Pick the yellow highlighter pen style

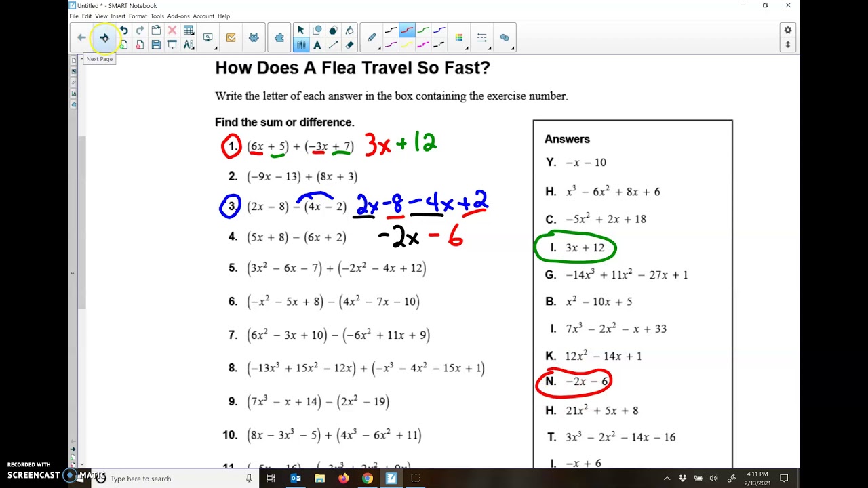click(x=407, y=45)
